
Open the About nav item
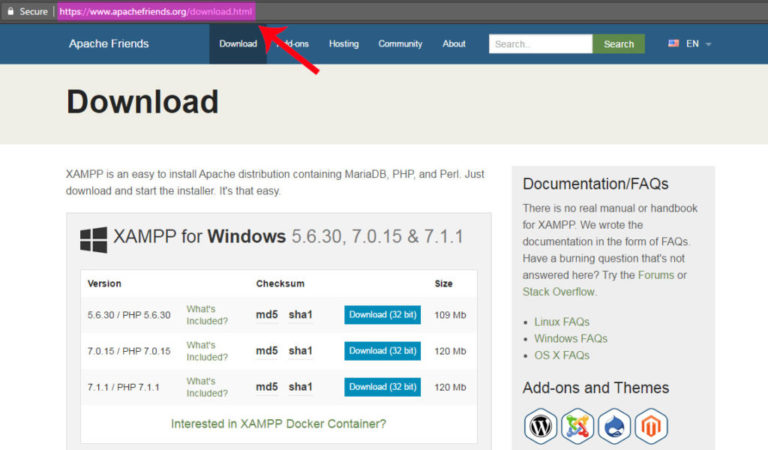point(454,44)
